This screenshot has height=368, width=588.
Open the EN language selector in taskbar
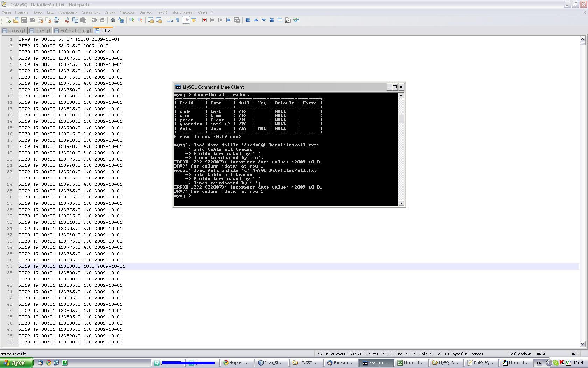[x=539, y=363]
